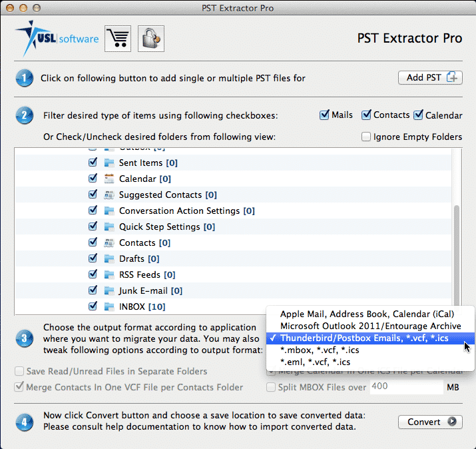Select the Contacts [0] row text
Image resolution: width=476 pixels, height=449 pixels.
click(144, 242)
